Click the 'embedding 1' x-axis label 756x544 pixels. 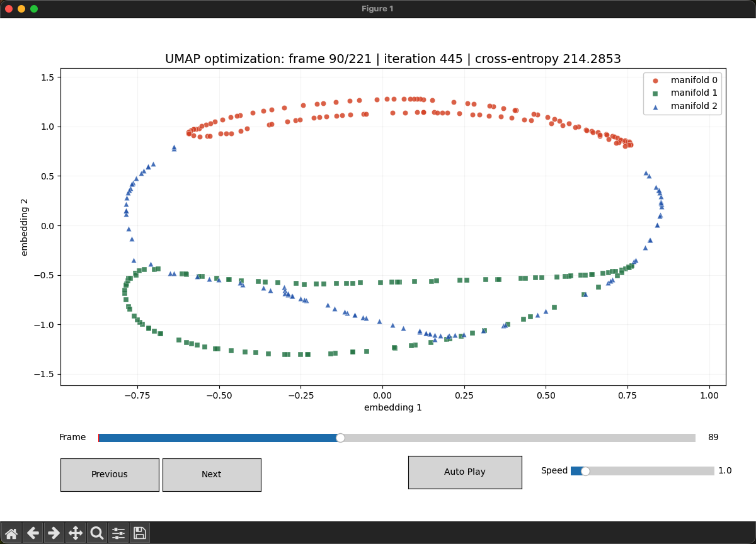coord(393,407)
